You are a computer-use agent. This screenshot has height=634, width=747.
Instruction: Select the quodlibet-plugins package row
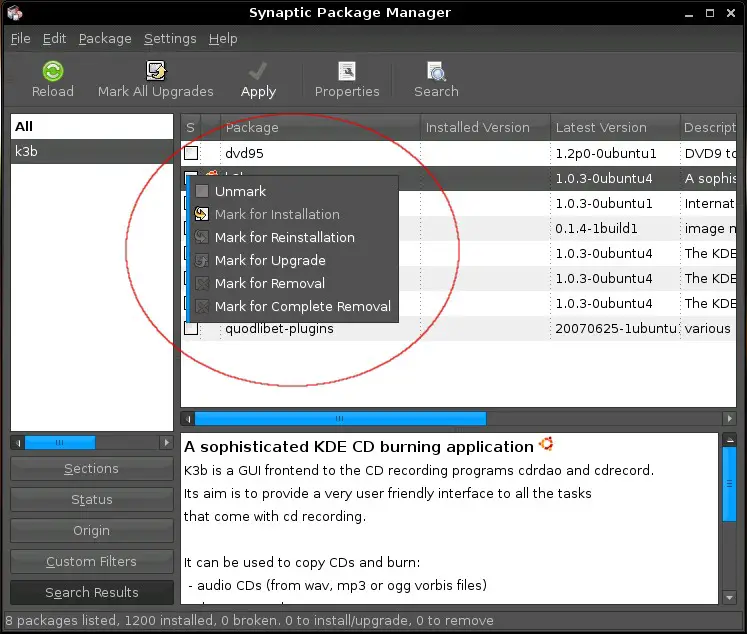coord(458,329)
